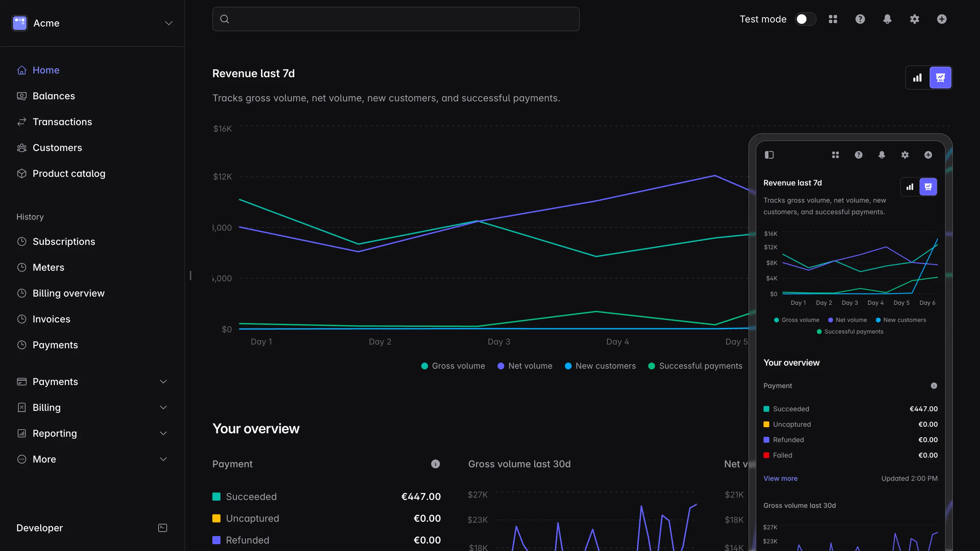Expand the Billing sidebar section
Screen dimensions: 980x551
[163, 408]
